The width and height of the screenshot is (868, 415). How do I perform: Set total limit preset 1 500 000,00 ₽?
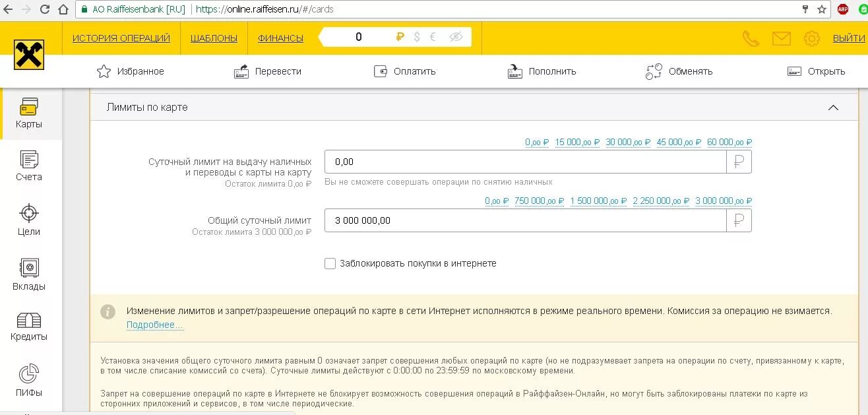(598, 201)
